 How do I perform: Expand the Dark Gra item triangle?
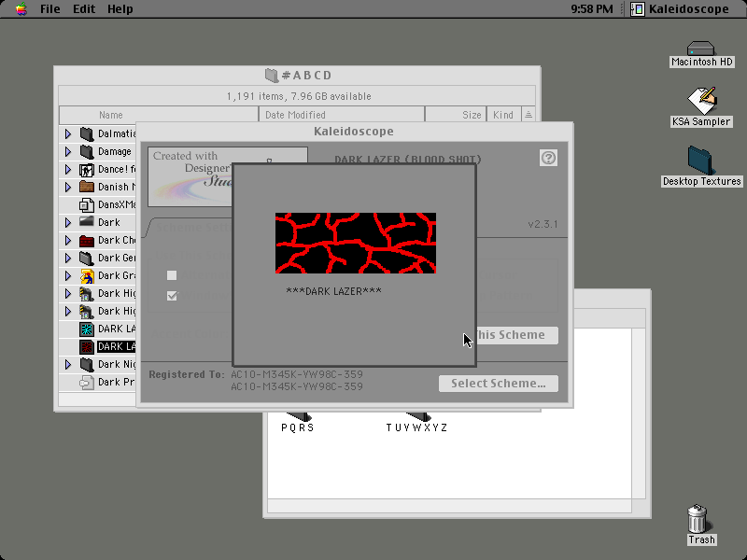click(x=68, y=275)
